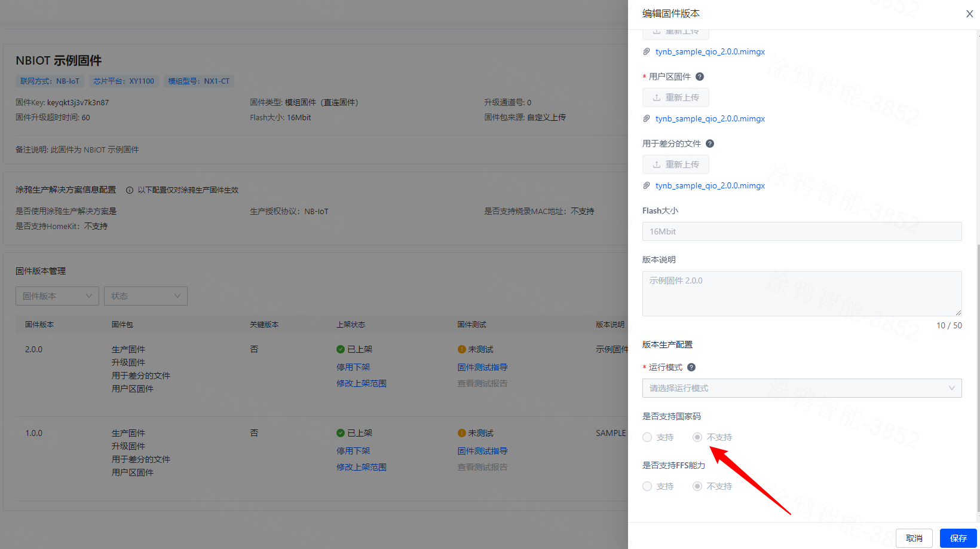The width and height of the screenshot is (980, 549).
Task: Click the 取消 button
Action: pyautogui.click(x=914, y=538)
